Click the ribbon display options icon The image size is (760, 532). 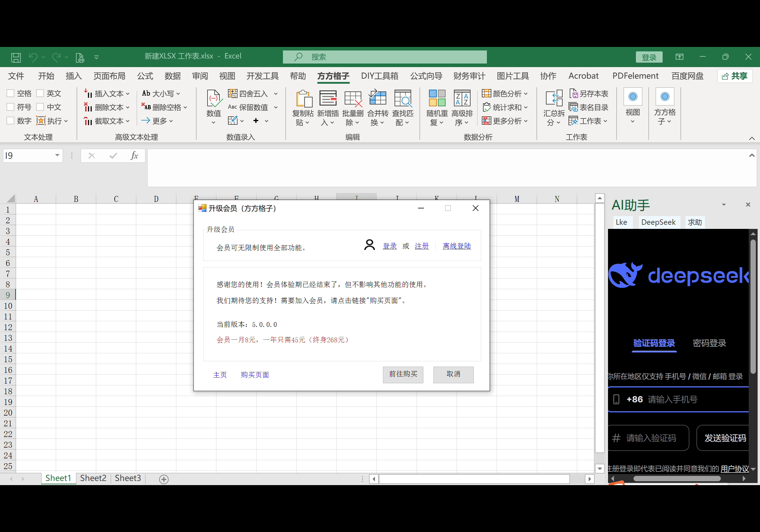tap(679, 57)
